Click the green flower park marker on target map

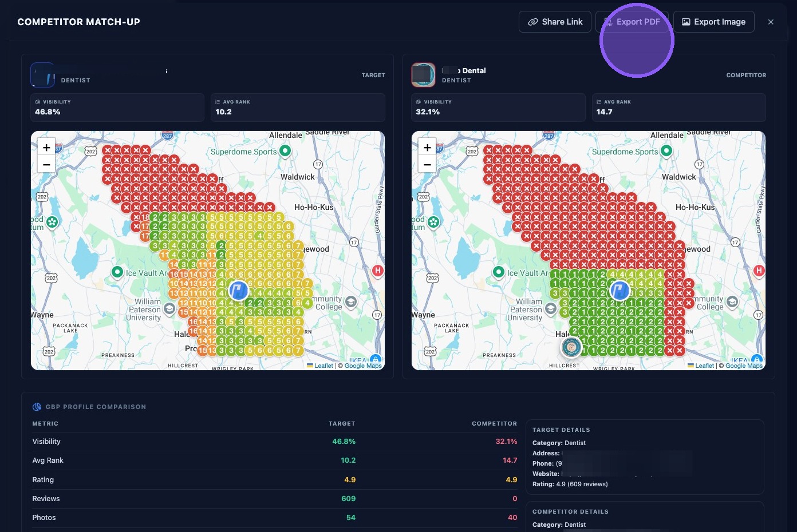point(53,222)
